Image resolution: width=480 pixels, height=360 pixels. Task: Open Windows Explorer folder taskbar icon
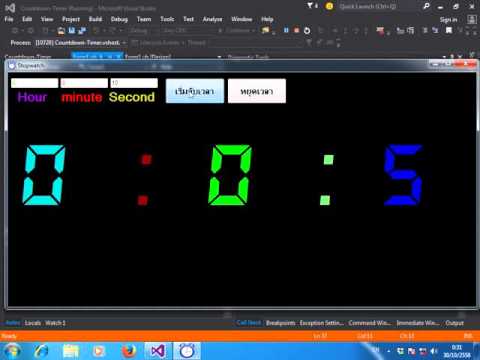pyautogui.click(x=71, y=351)
